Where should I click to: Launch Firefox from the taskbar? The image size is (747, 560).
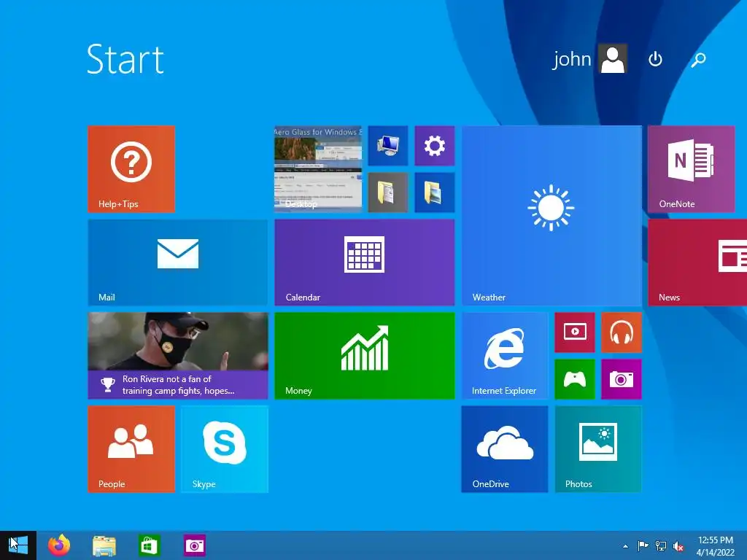coord(59,545)
